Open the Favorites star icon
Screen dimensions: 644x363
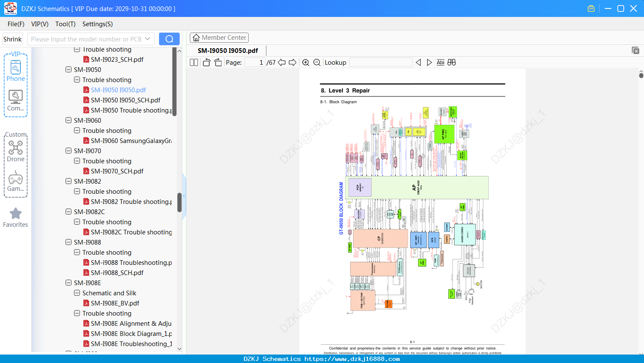(16, 217)
